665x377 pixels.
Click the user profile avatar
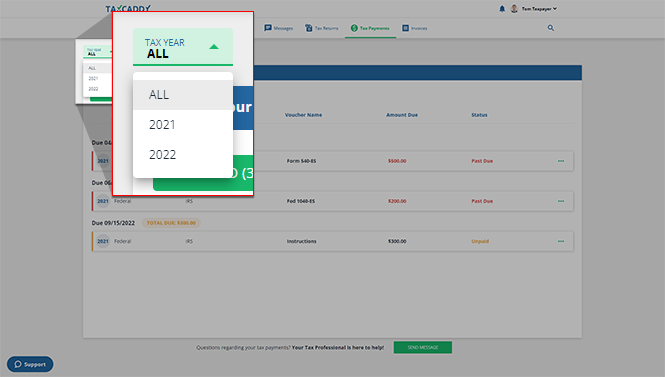coord(514,8)
